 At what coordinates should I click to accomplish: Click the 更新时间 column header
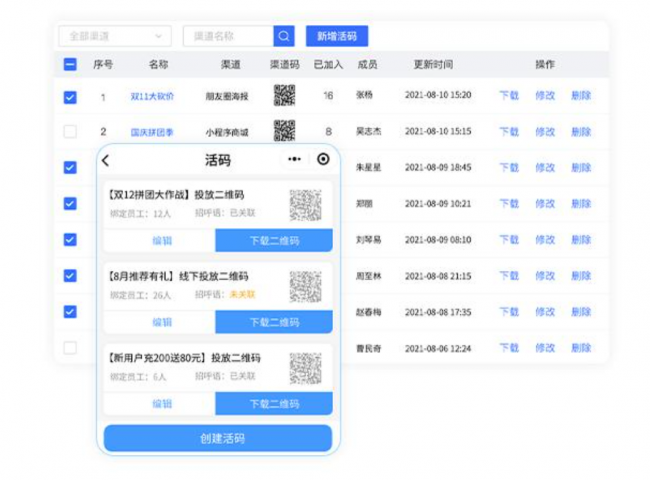click(x=433, y=64)
